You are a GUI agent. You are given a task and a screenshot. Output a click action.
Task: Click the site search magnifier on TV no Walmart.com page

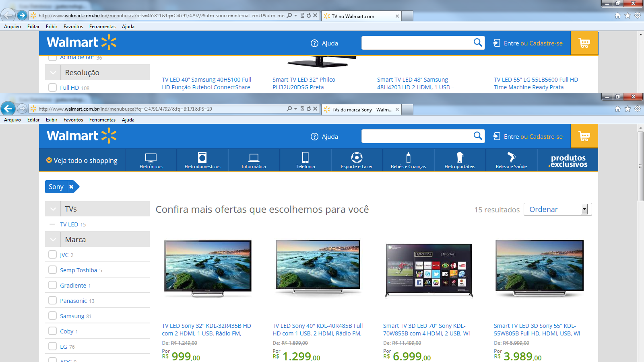coord(478,43)
